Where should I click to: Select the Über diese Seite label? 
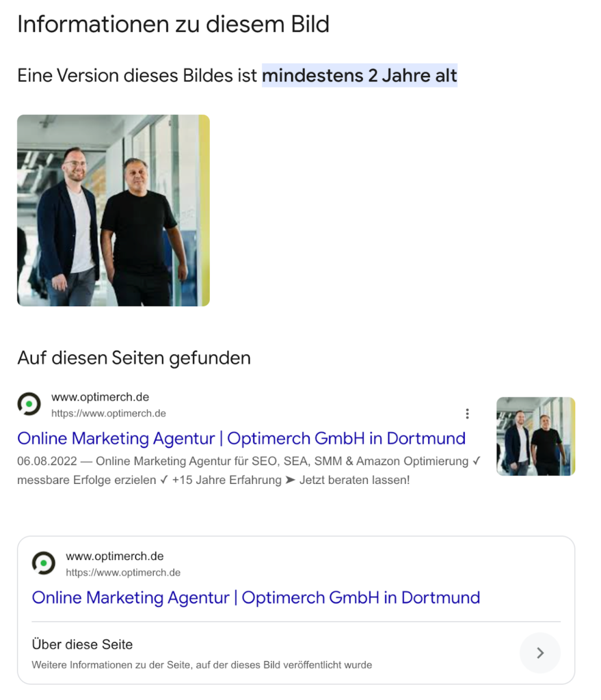tap(82, 644)
